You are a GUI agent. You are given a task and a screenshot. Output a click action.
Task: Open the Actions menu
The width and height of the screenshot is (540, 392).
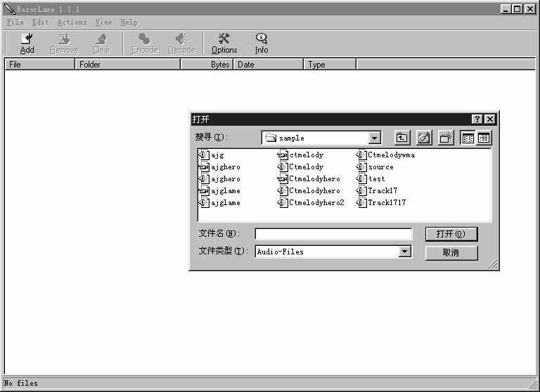click(72, 22)
